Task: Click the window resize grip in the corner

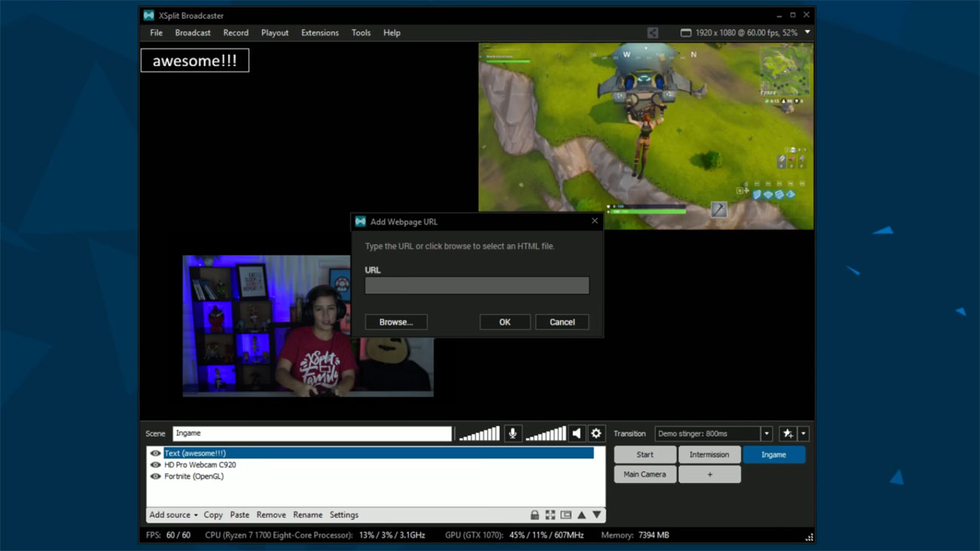Action: [809, 537]
